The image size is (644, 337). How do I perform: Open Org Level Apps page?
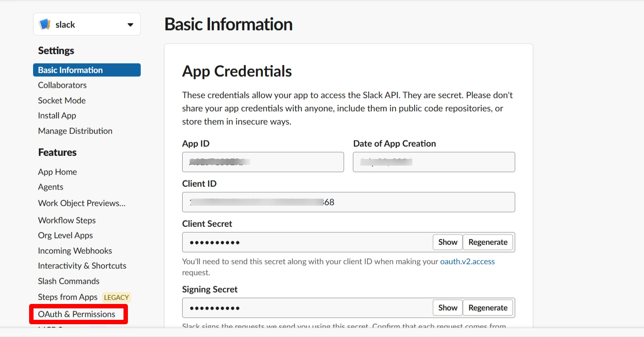(x=65, y=235)
